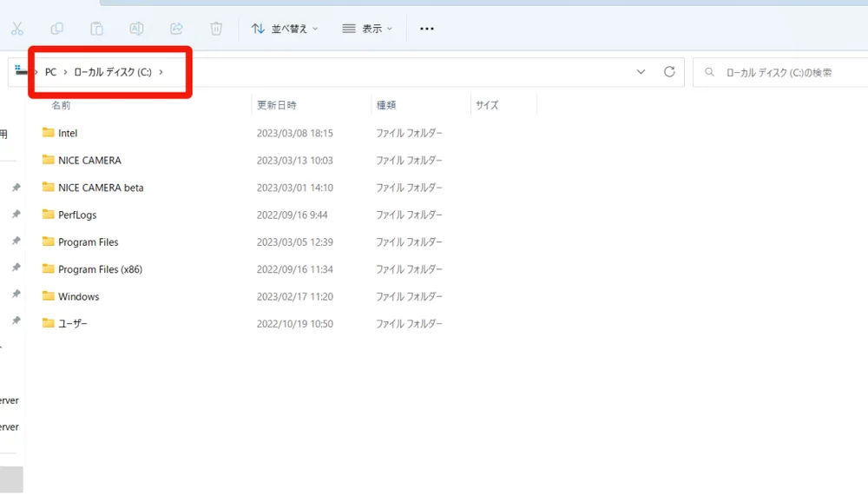868x496 pixels.
Task: Expand chevron after ローカル ディスク (C:) breadcrumb
Action: pos(161,72)
